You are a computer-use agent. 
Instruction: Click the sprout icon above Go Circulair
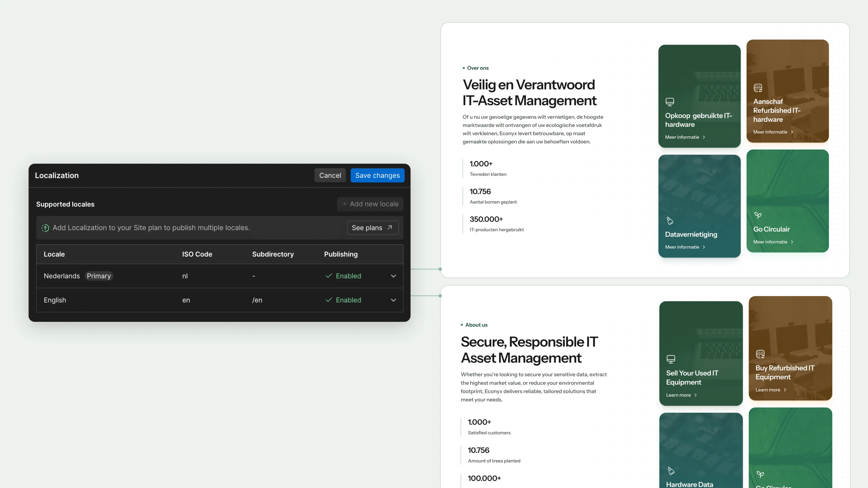[758, 215]
